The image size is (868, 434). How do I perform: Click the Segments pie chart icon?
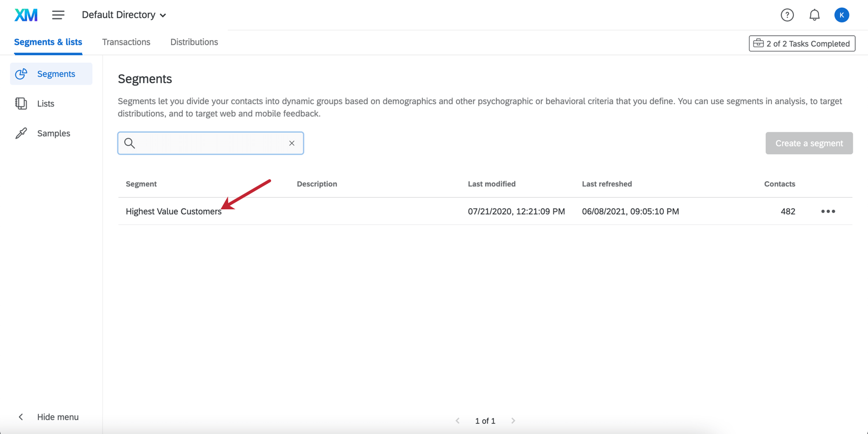[21, 74]
